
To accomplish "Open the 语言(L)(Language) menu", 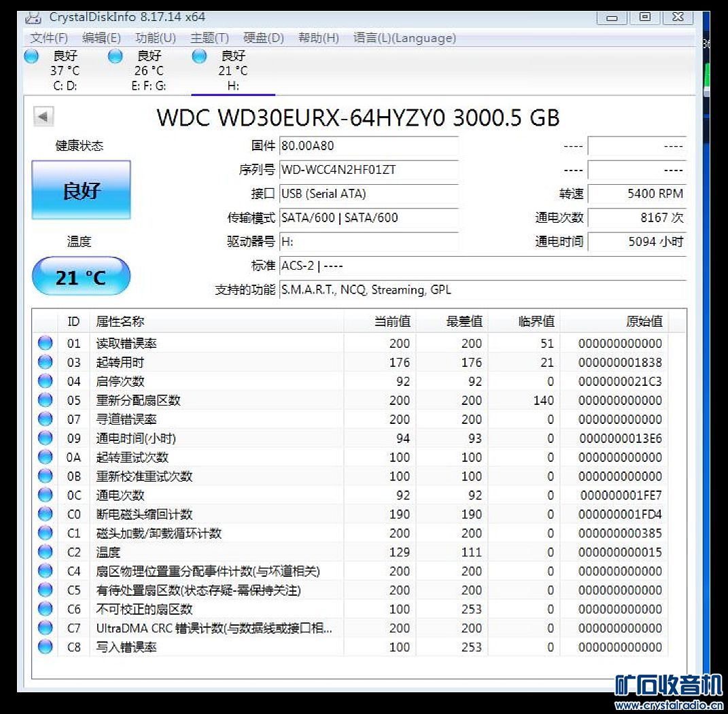I will point(404,38).
